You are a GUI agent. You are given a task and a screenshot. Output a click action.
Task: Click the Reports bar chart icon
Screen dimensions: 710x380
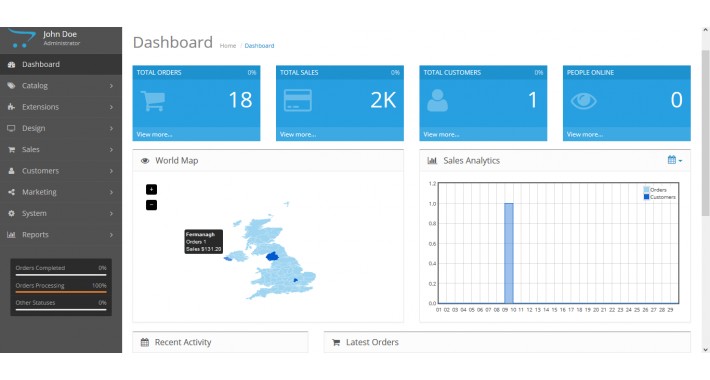pos(11,235)
